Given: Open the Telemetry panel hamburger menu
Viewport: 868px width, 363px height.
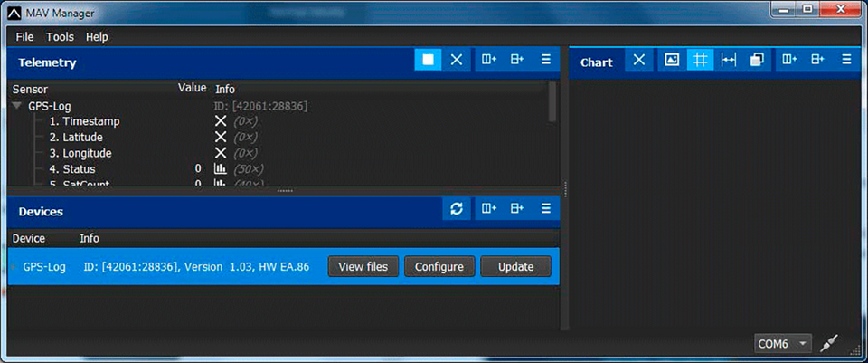Looking at the screenshot, I should [545, 60].
